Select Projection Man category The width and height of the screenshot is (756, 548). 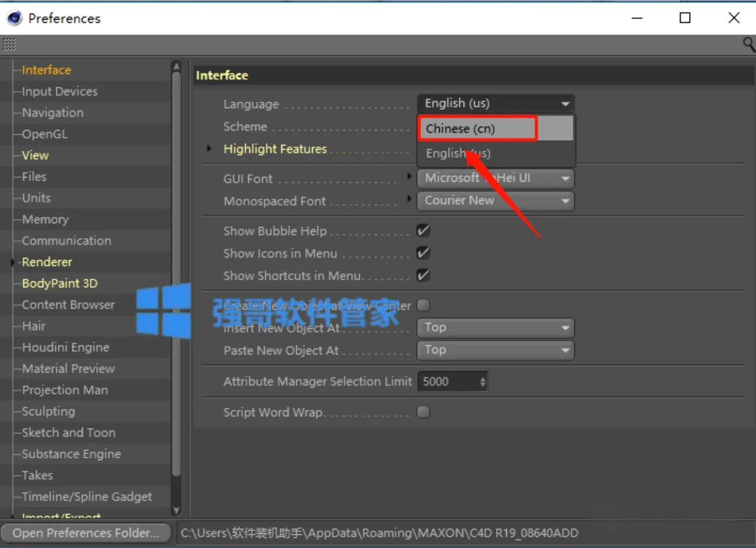click(x=65, y=390)
